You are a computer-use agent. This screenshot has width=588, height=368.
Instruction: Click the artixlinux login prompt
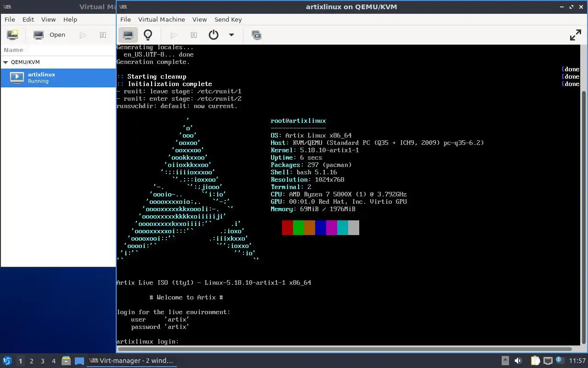click(147, 341)
